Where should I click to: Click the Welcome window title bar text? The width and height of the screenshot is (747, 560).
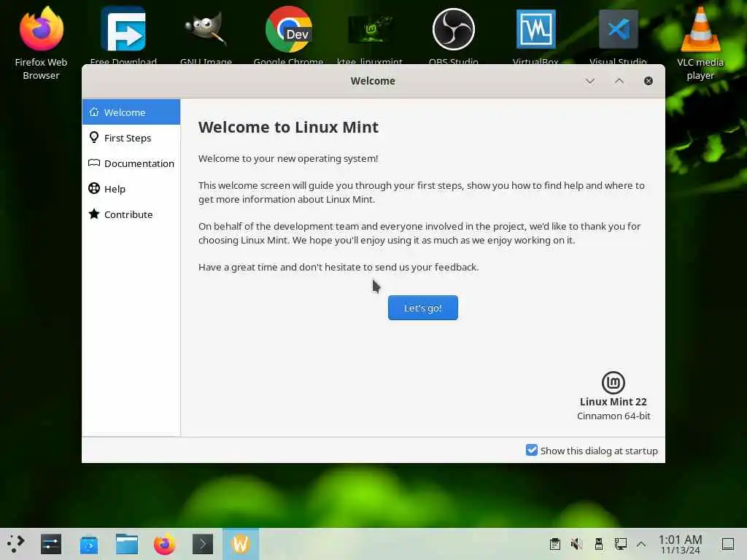[x=373, y=81]
